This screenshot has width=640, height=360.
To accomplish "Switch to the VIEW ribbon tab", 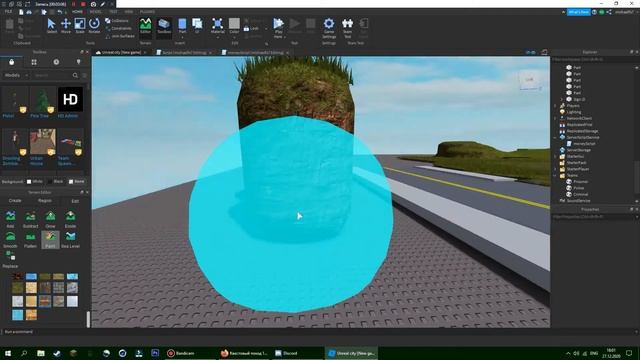I will pos(129,12).
